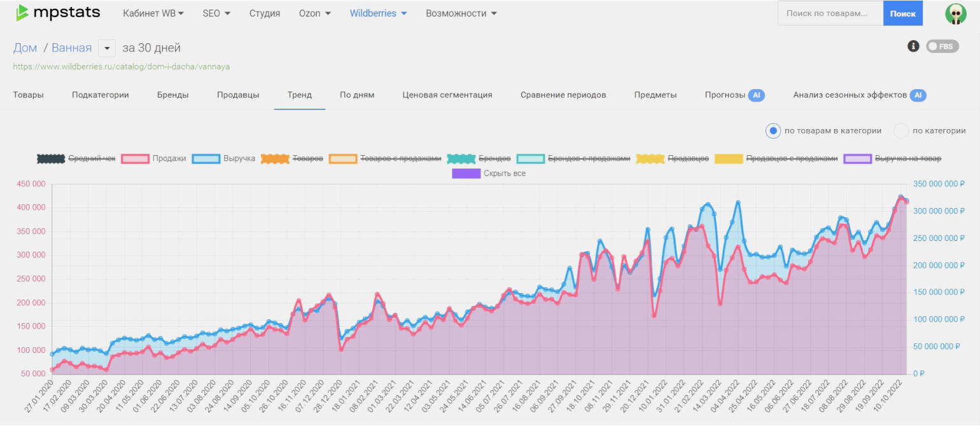The width and height of the screenshot is (980, 426).
Task: Click the 'за 30 дней' period text
Action: [x=151, y=48]
